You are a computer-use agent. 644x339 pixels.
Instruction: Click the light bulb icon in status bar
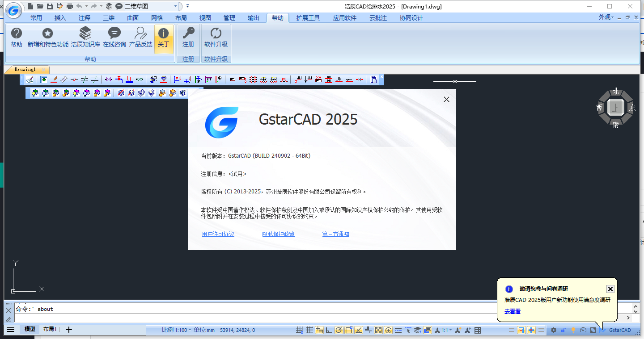573,331
